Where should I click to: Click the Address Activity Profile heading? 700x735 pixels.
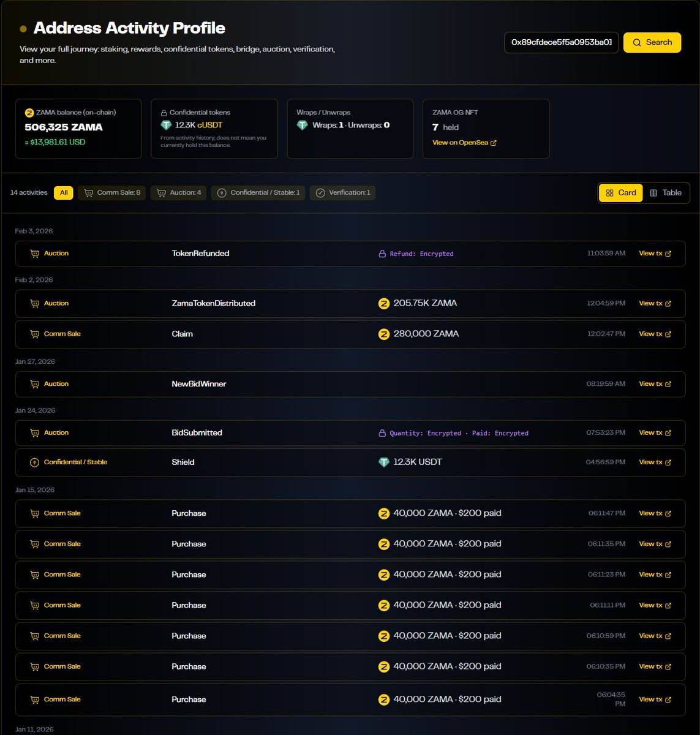point(129,28)
